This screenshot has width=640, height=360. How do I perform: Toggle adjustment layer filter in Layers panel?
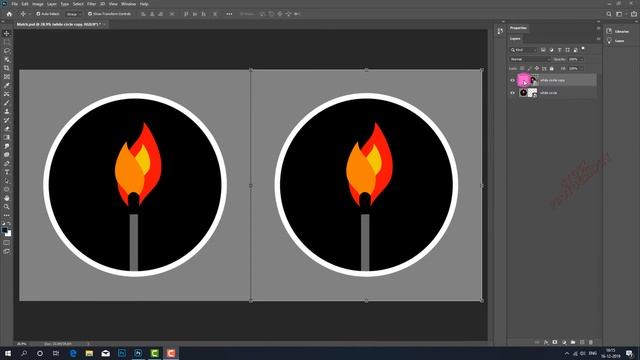551,50
